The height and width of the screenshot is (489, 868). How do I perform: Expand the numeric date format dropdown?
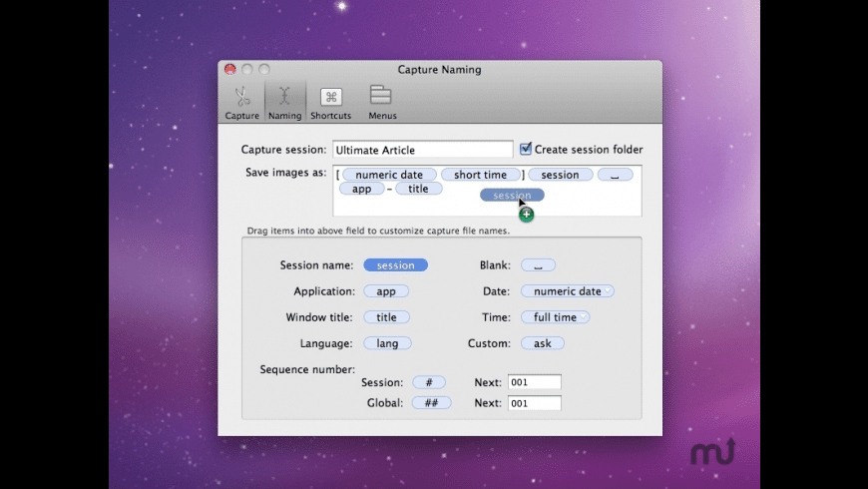click(607, 291)
